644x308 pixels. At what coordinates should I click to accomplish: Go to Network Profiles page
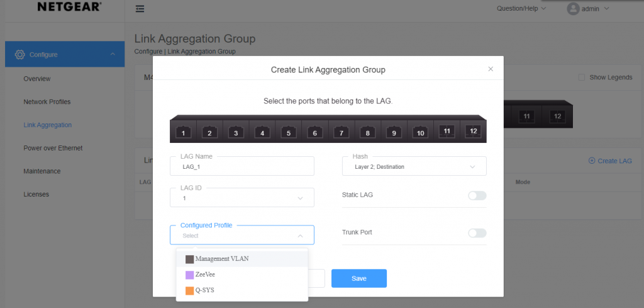(x=47, y=101)
